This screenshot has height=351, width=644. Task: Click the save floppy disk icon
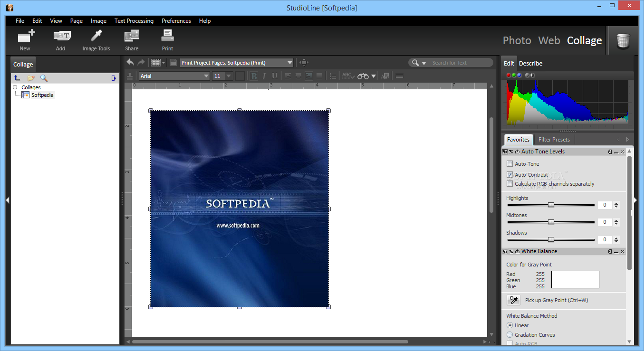pos(173,63)
